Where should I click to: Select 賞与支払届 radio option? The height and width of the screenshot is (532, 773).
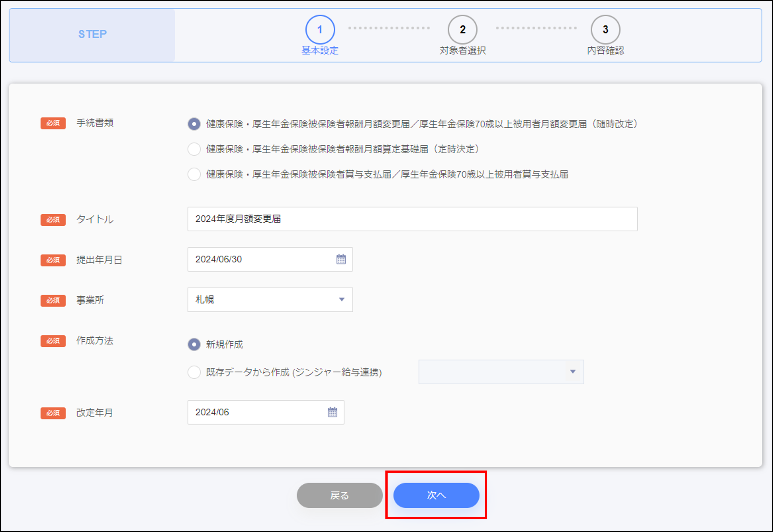(194, 174)
